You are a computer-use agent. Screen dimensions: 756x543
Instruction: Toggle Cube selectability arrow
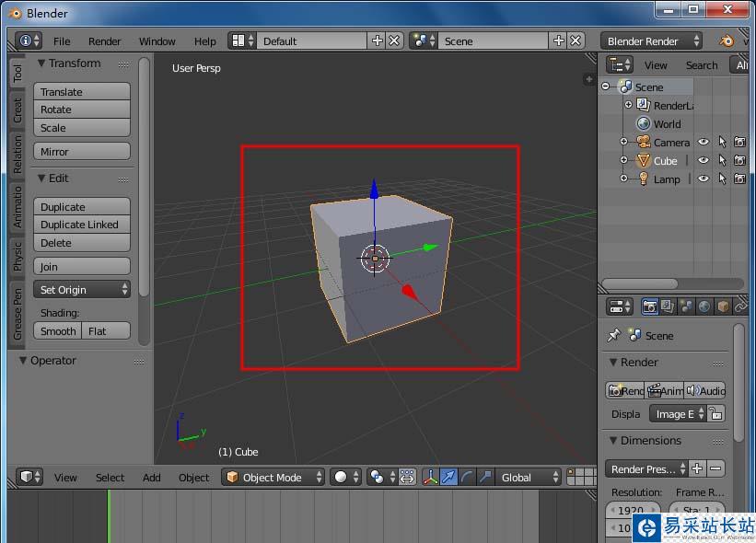[x=722, y=160]
